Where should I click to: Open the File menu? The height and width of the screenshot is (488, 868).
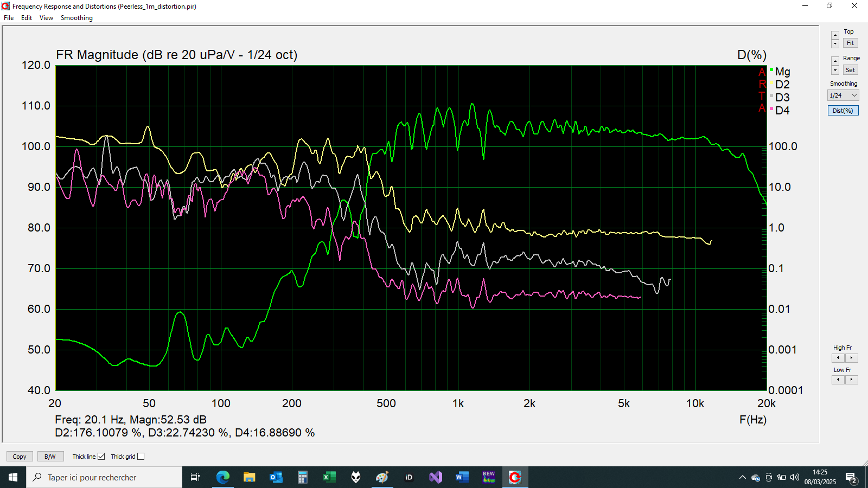tap(9, 18)
